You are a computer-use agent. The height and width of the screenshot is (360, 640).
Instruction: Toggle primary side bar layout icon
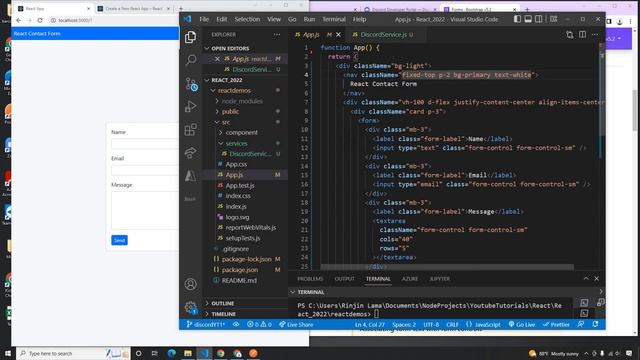[517, 19]
